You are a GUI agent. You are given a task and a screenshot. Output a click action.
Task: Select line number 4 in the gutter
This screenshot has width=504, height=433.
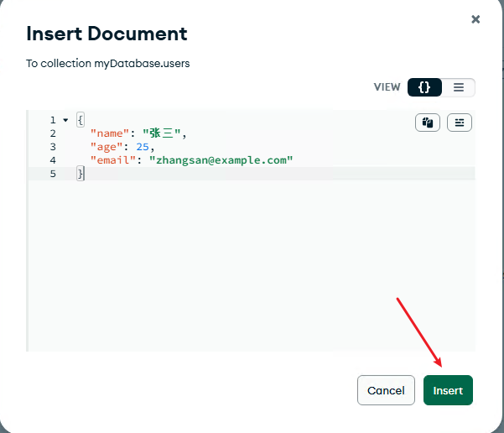point(53,160)
